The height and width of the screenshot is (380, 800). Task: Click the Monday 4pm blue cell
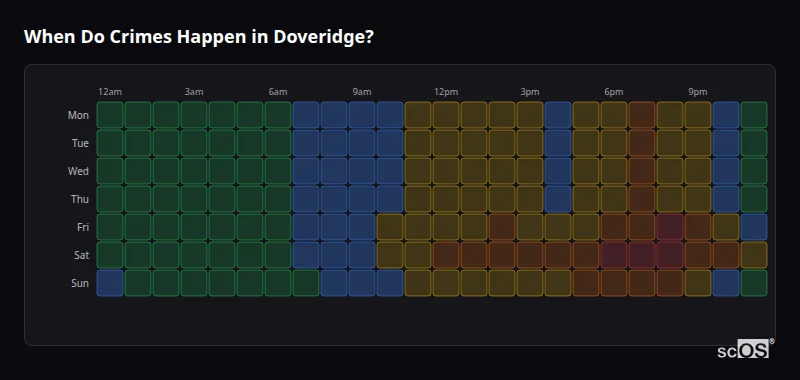point(558,115)
